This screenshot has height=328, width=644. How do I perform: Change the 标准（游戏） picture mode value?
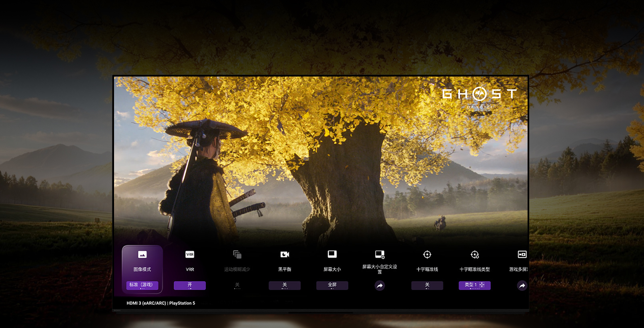(x=142, y=285)
